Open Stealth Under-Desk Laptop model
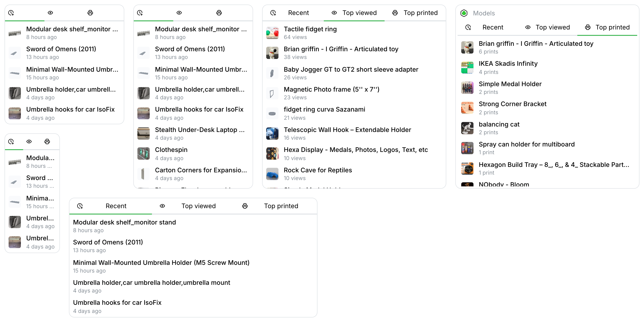The width and height of the screenshot is (644, 322). tap(193, 134)
